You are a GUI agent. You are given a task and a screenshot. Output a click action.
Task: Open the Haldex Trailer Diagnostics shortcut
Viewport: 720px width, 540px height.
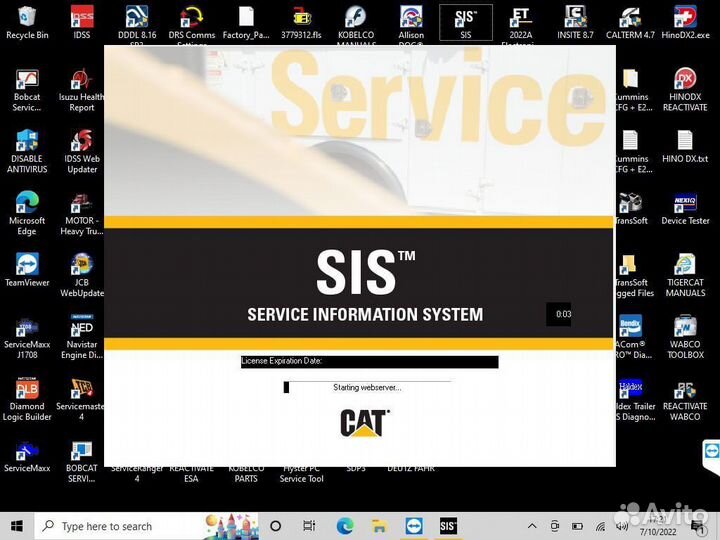[x=636, y=399]
